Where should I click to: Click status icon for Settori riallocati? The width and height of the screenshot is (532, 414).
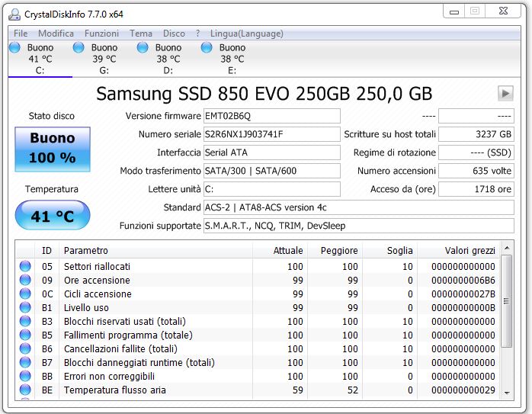point(25,266)
